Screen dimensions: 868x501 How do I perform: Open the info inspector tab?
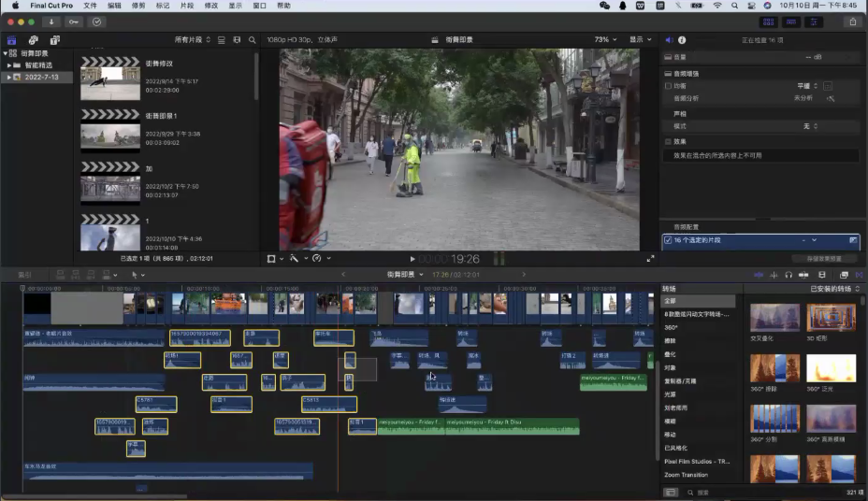click(x=682, y=40)
